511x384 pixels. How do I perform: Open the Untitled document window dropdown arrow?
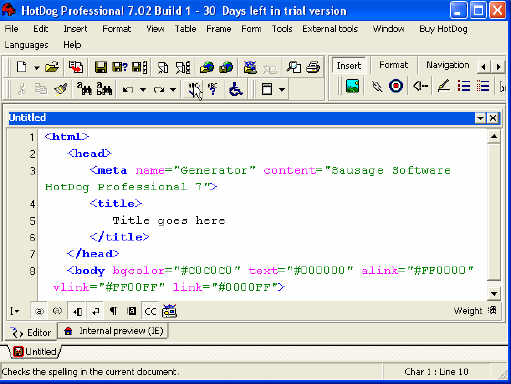point(480,118)
